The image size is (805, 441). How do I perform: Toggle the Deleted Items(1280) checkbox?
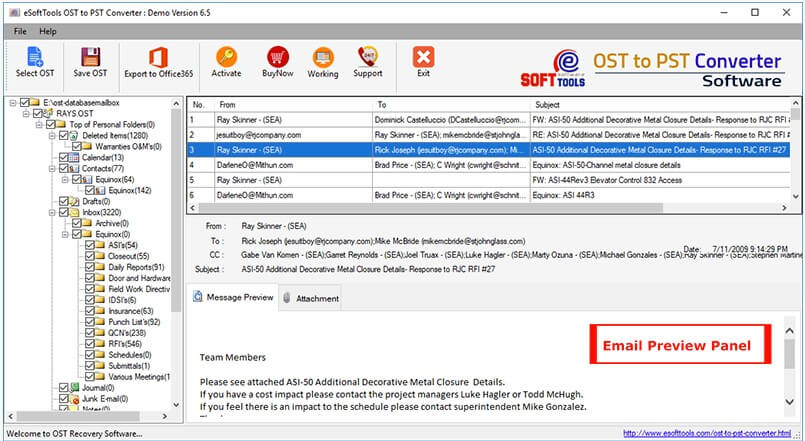click(x=63, y=136)
